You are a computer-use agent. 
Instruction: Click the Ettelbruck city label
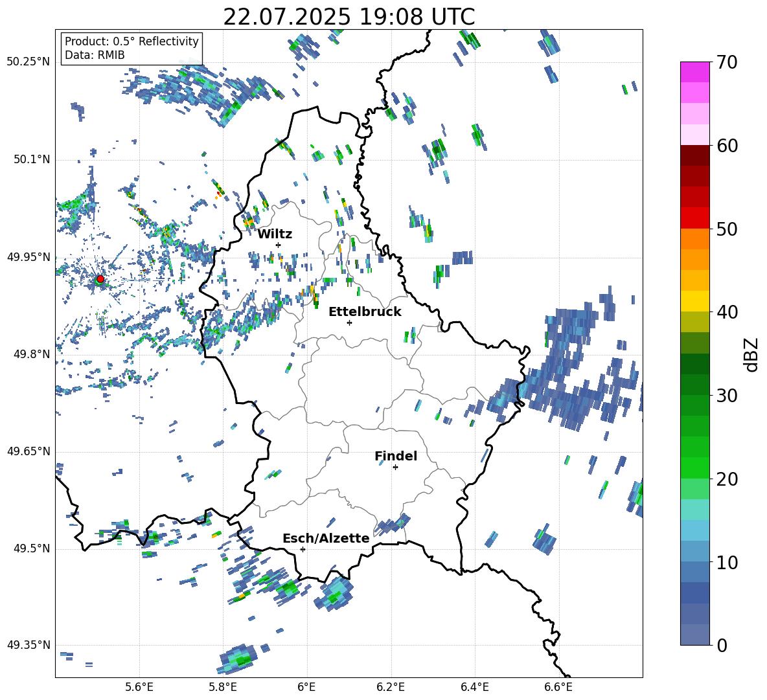pos(365,312)
